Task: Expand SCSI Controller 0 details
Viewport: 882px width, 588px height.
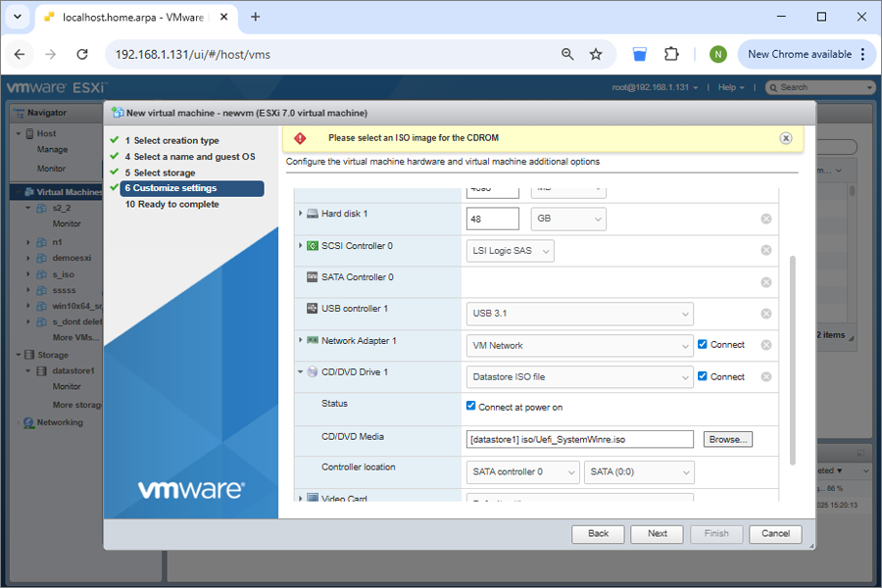Action: (301, 246)
